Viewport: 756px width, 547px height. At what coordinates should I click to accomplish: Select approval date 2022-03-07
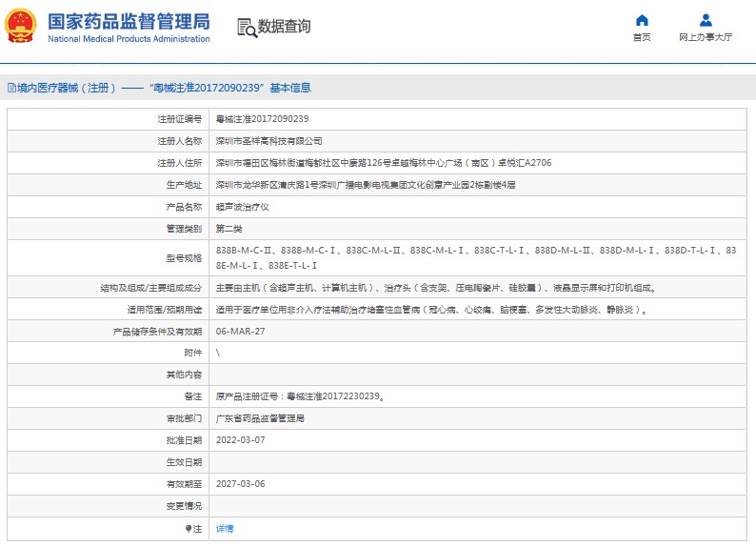[241, 440]
